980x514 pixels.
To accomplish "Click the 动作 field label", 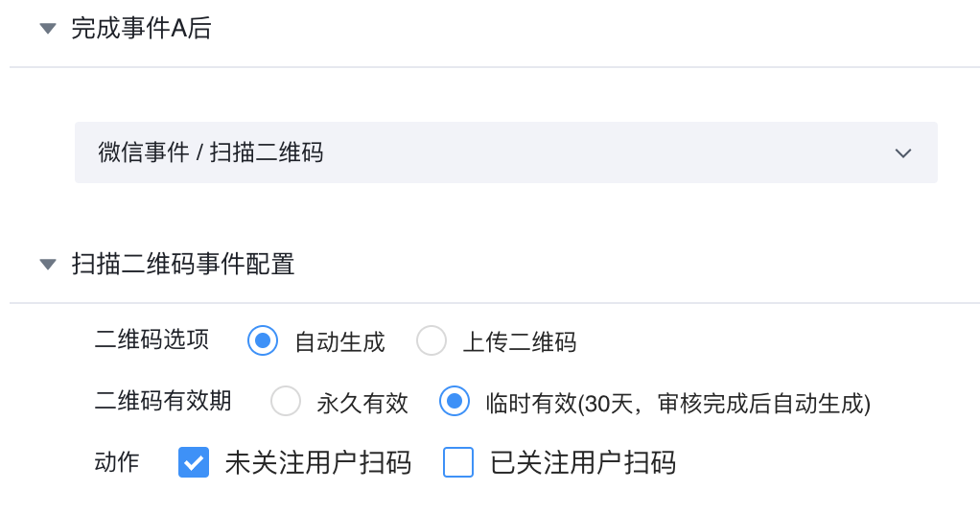I will (x=117, y=463).
